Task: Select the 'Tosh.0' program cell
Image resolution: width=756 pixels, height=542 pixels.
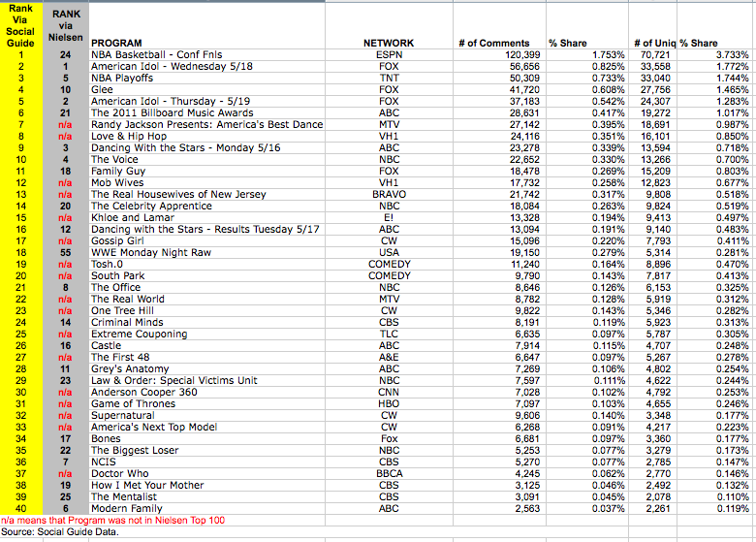Action: 206,265
